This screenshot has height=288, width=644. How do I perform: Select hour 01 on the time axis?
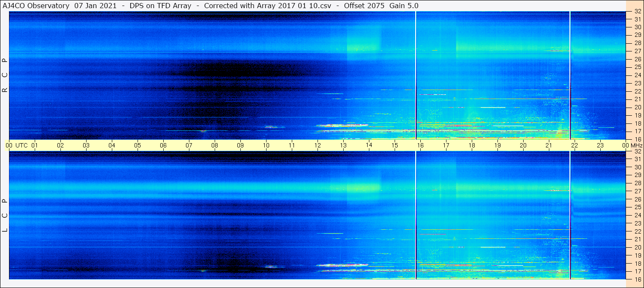click(35, 145)
